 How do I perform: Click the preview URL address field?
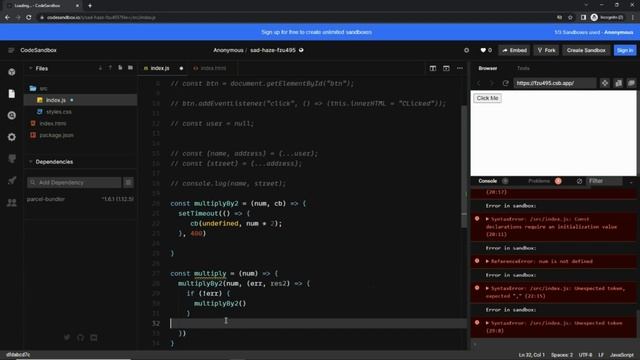pos(554,83)
